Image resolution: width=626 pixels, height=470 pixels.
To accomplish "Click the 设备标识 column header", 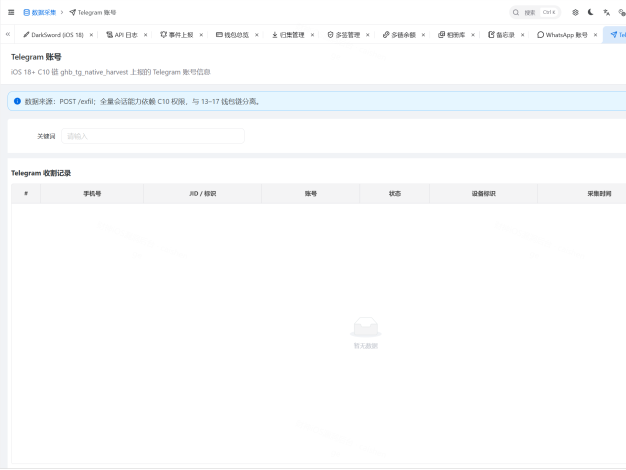I will pos(484,194).
